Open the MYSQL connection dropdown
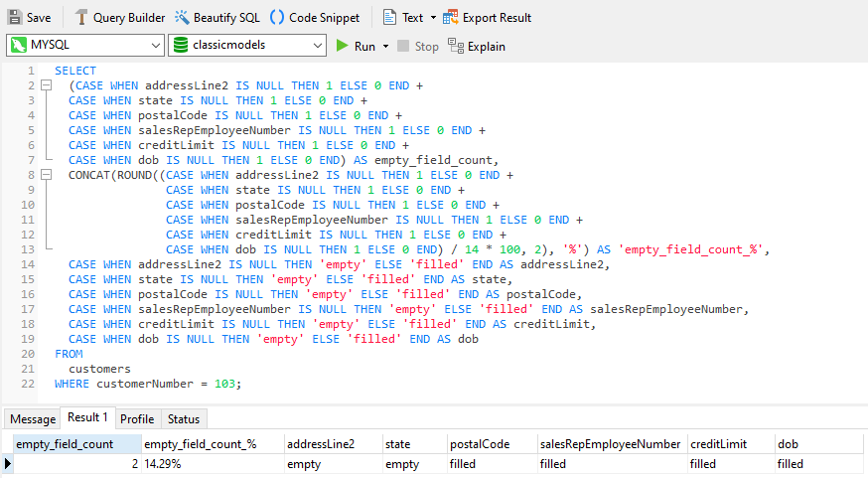 click(155, 46)
